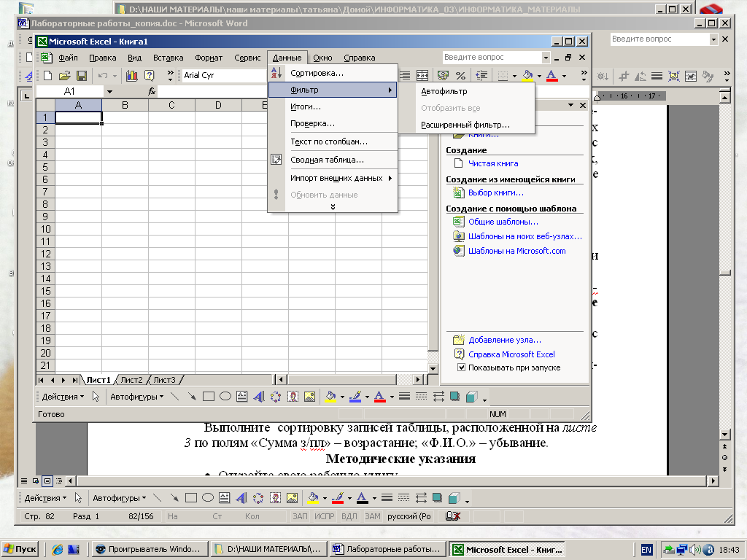This screenshot has height=560, width=747.
Task: Toggle ЗАМ overtype indicator in Word status bar
Action: 373,516
